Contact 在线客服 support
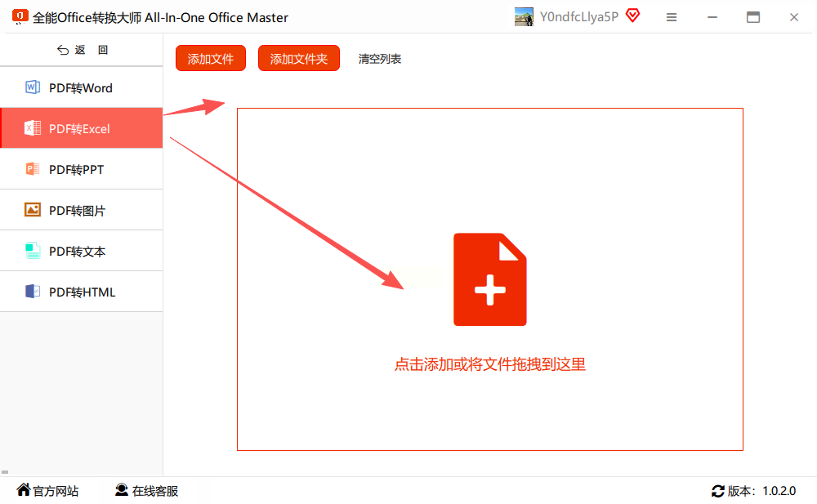817x504 pixels. click(x=147, y=490)
